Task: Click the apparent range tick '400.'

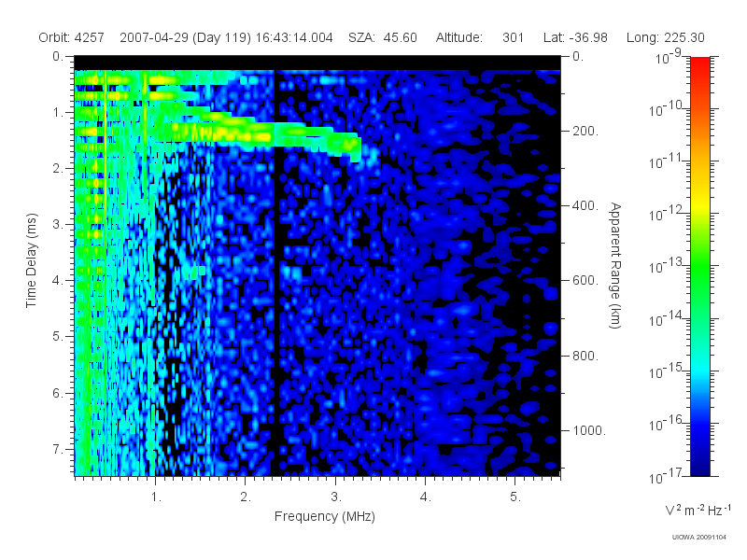Action: pyautogui.click(x=585, y=205)
